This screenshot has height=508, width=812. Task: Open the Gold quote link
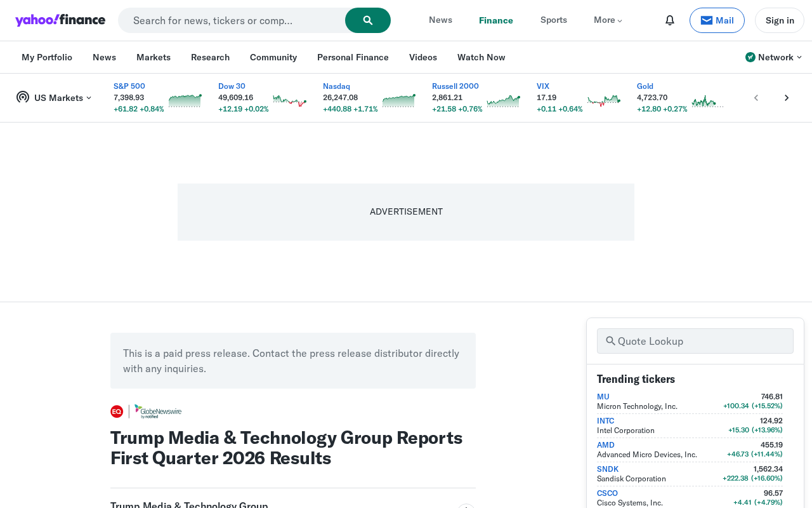(x=645, y=86)
